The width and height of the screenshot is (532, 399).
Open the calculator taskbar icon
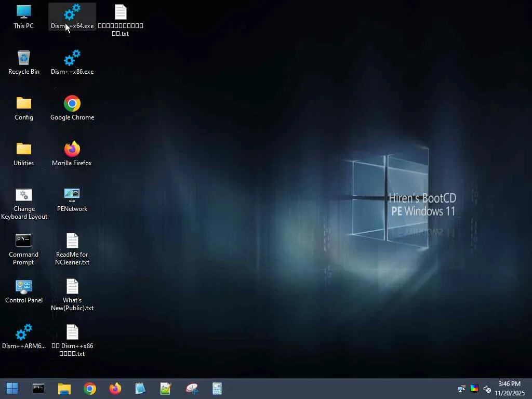tap(217, 389)
